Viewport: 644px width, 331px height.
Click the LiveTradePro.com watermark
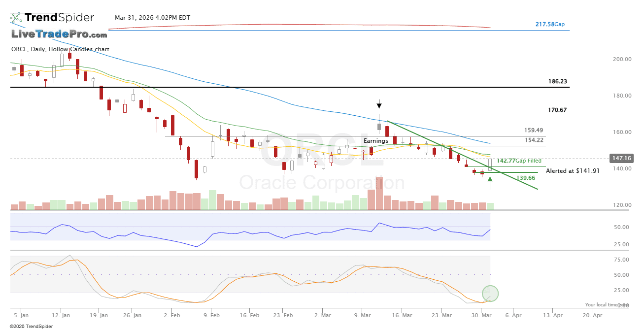pyautogui.click(x=59, y=34)
